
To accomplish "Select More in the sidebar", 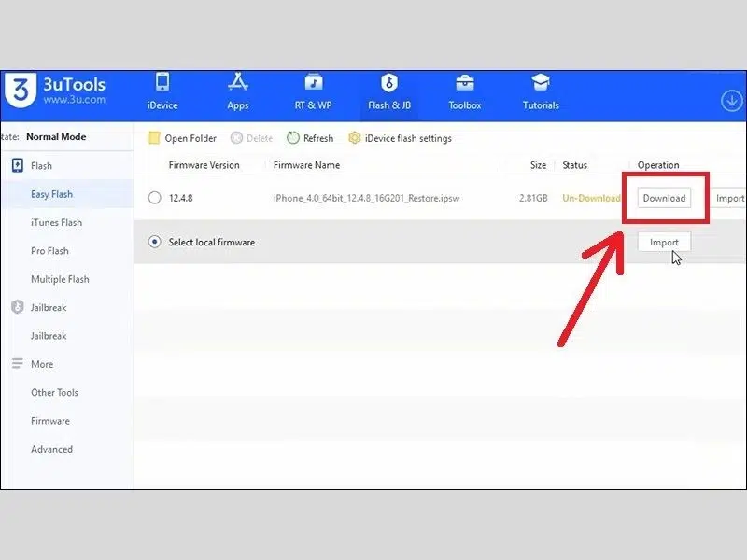I will pos(42,364).
